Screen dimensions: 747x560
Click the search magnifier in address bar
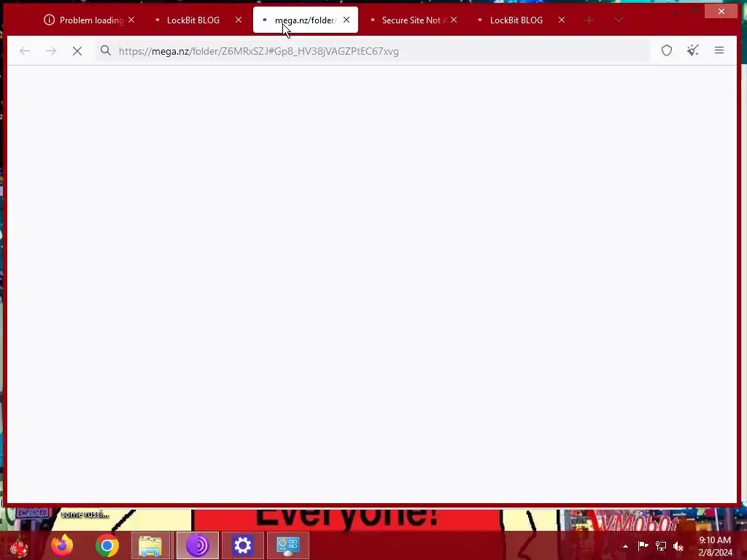click(x=106, y=50)
